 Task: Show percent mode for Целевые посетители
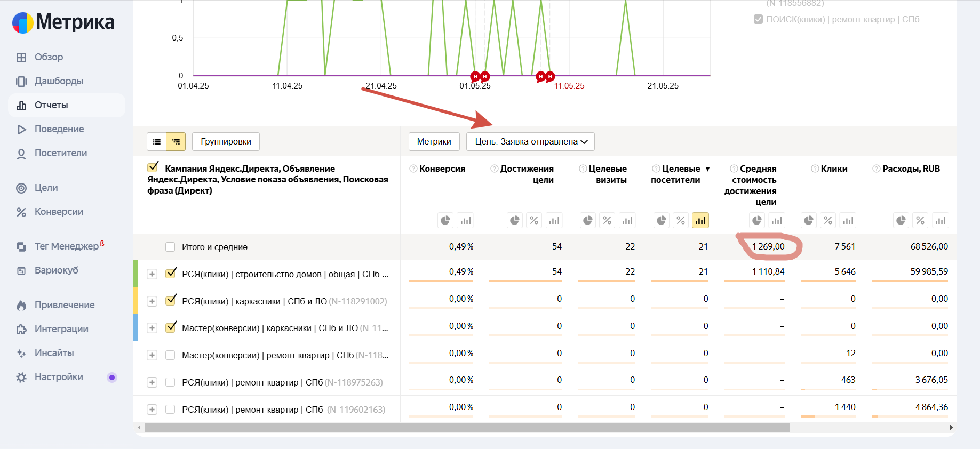pos(681,220)
